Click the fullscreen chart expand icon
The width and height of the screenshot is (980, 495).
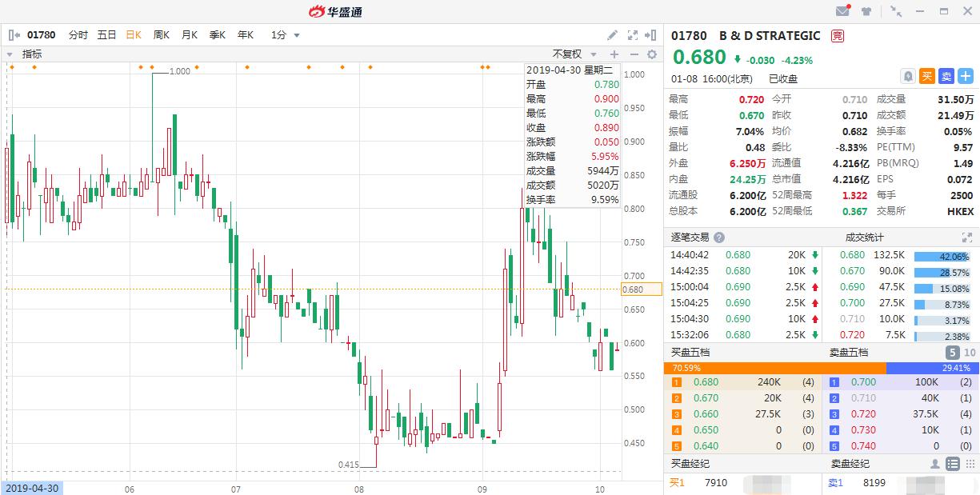click(x=633, y=35)
